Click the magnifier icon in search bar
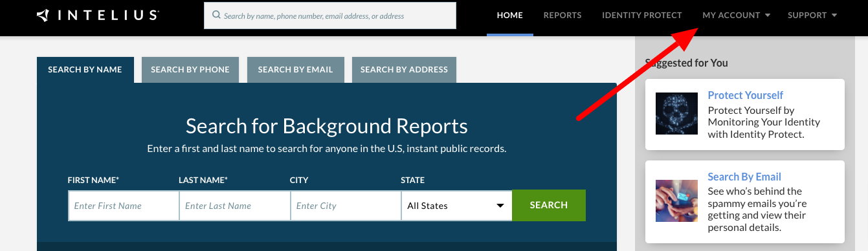Screen dimensions: 868x251 pos(216,15)
